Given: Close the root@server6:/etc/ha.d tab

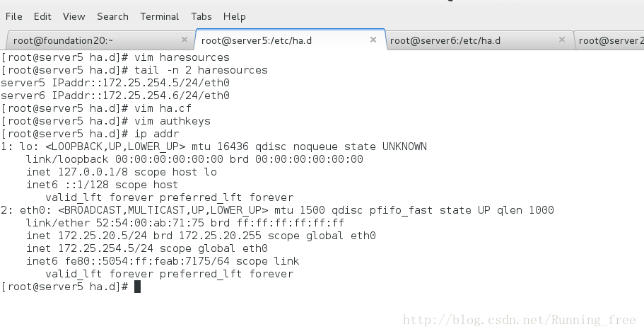Looking at the screenshot, I should click(x=562, y=40).
